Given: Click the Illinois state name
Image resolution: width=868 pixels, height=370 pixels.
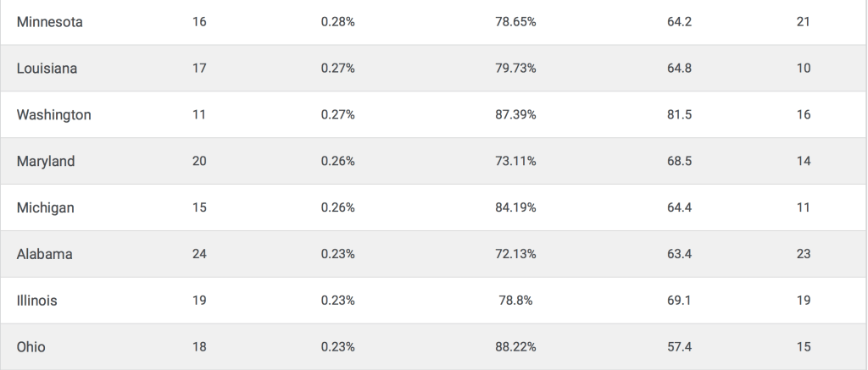Looking at the screenshot, I should point(37,300).
